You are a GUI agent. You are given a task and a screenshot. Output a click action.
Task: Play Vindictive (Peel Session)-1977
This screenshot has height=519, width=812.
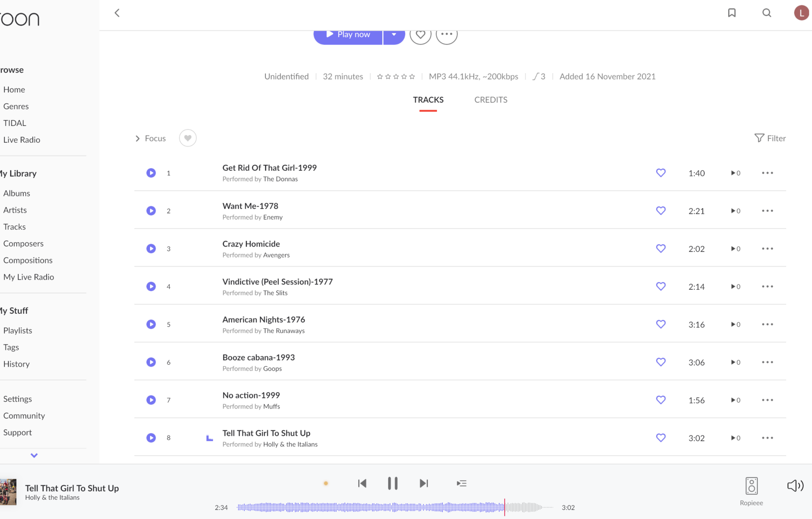[151, 286]
